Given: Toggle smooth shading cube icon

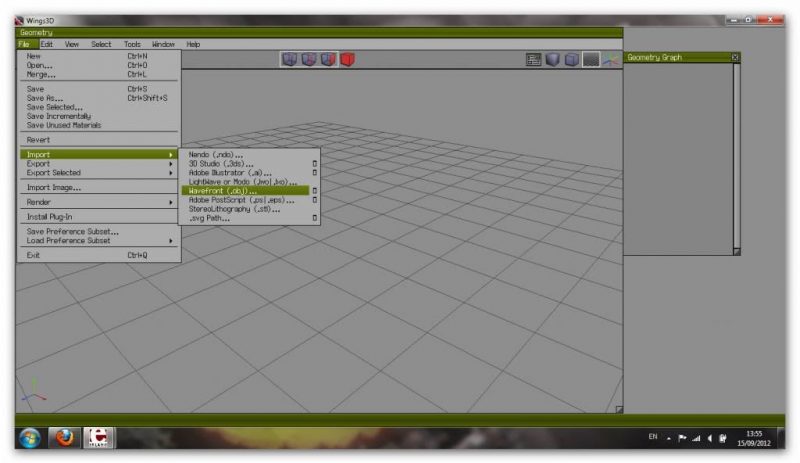Looking at the screenshot, I should tap(571, 60).
